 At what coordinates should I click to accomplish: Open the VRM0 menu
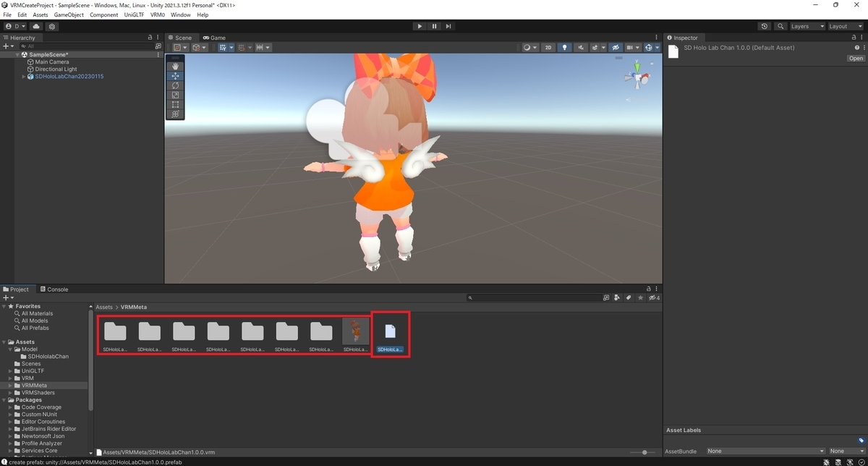pos(158,14)
